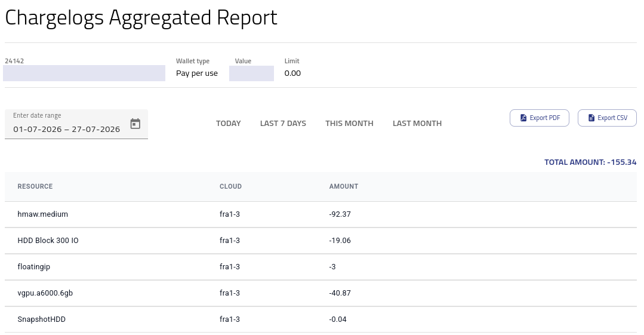
Task: Click the amount -40.87
Action: tap(340, 293)
